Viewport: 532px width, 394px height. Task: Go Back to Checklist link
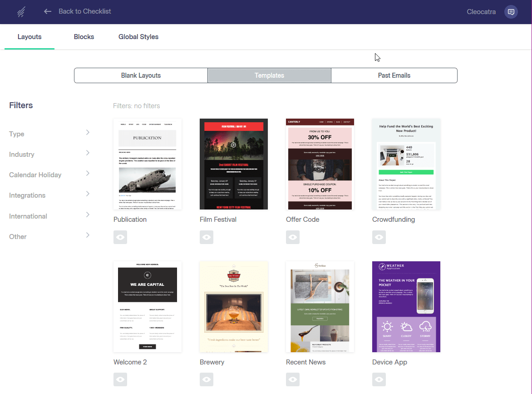[85, 11]
